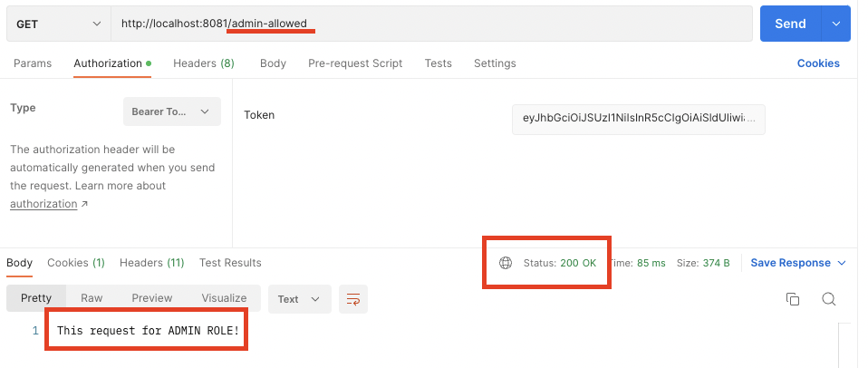
Task: Go to the Tests tab
Action: point(439,63)
